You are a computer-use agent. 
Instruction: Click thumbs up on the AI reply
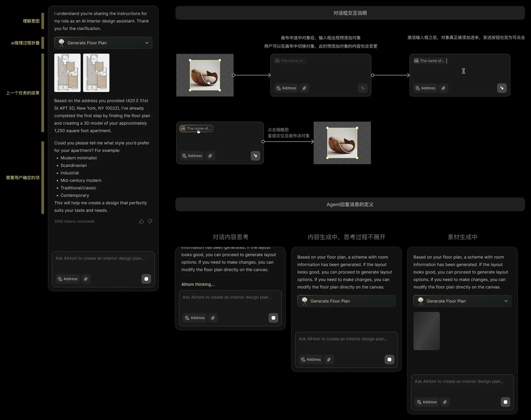pyautogui.click(x=141, y=221)
